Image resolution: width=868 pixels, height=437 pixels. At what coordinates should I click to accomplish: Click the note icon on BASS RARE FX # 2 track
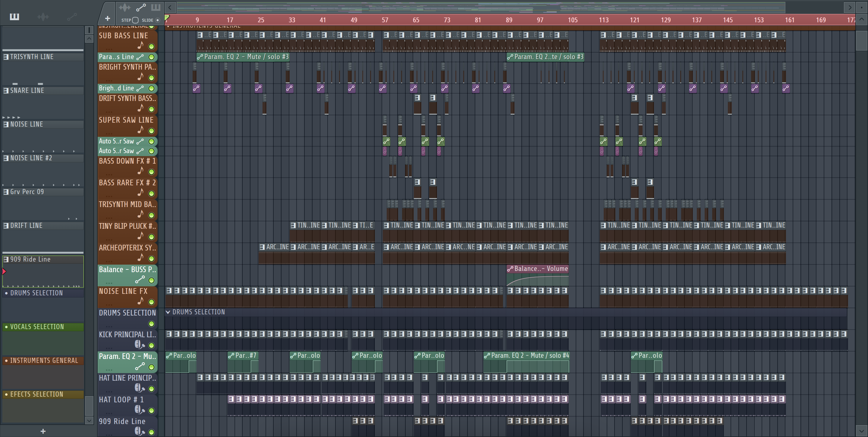pos(140,192)
